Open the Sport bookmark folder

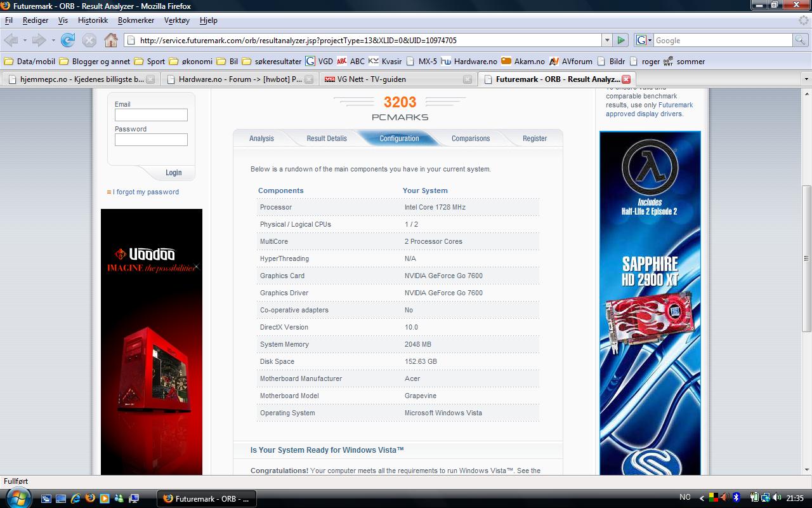click(x=149, y=62)
